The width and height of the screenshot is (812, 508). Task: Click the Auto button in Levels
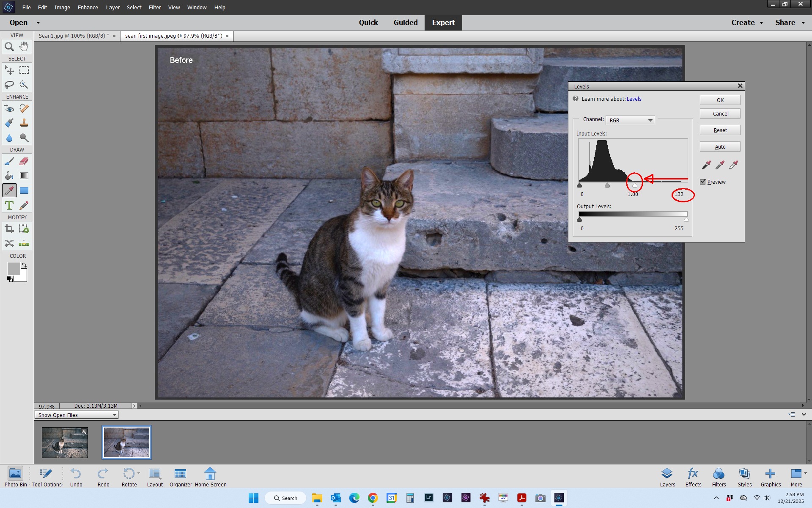point(720,147)
